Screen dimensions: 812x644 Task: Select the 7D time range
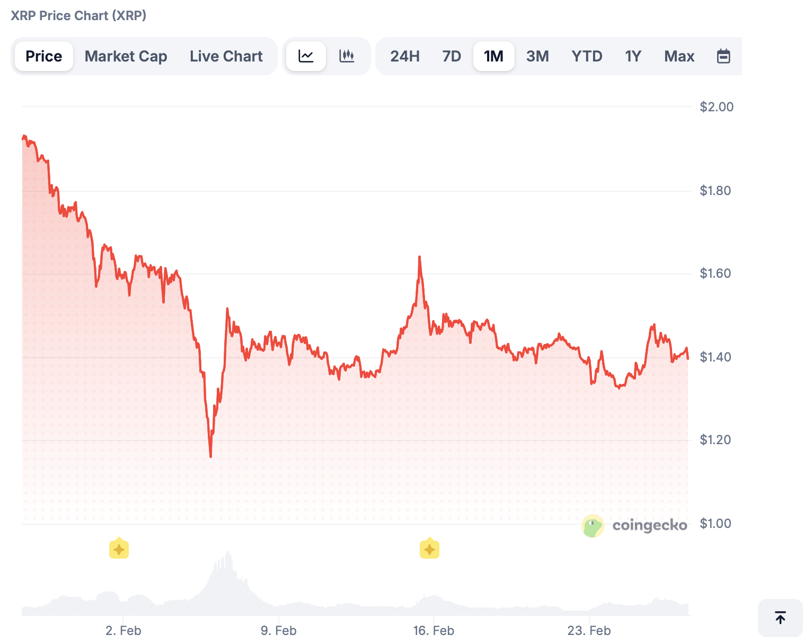point(451,56)
